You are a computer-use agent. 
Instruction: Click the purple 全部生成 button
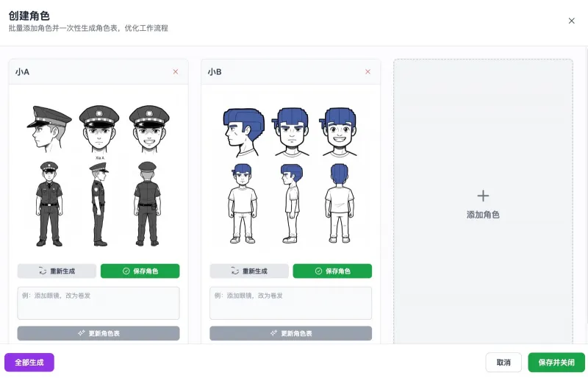pyautogui.click(x=29, y=363)
